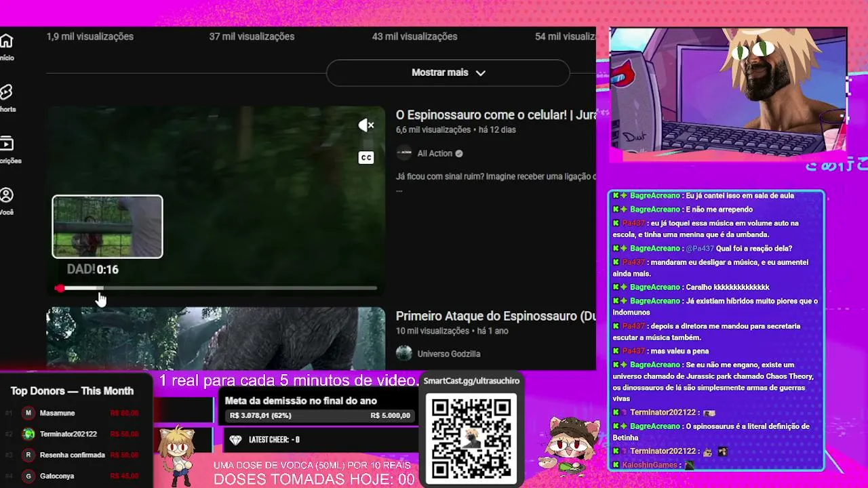The height and width of the screenshot is (488, 868).
Task: Click the '43 mil visualizações' text
Action: pyautogui.click(x=414, y=37)
